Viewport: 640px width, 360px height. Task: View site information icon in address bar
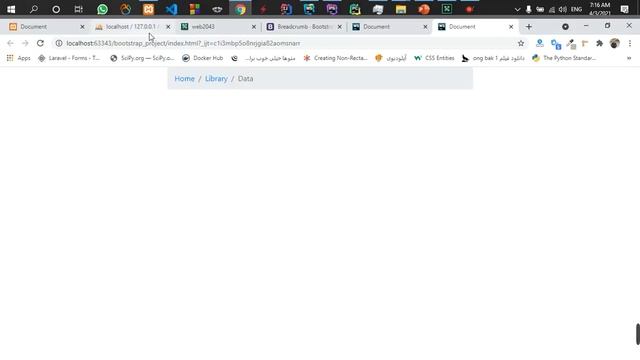click(59, 43)
